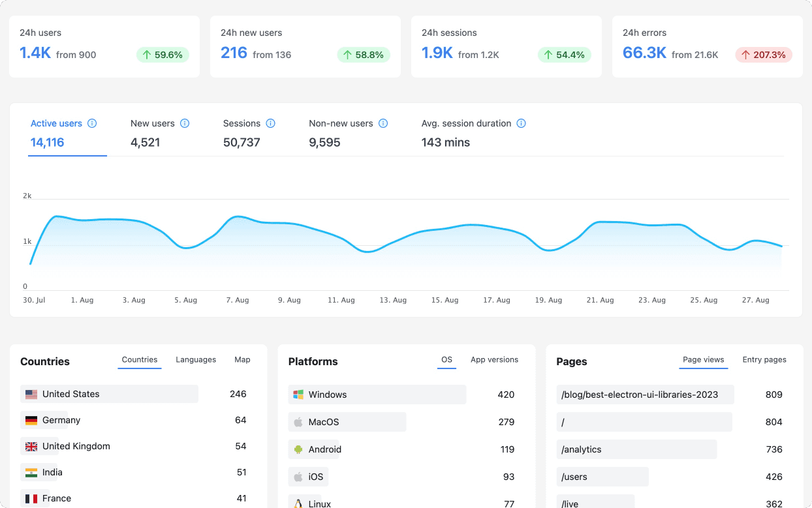Click the Windows platform logo icon
Screen dimensions: 812x508
298,395
